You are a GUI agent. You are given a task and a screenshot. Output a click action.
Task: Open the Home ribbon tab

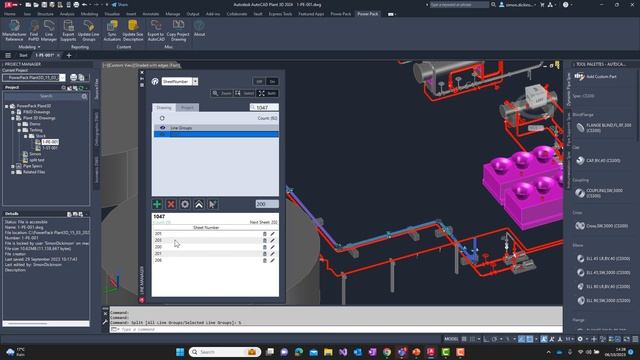click(10, 14)
